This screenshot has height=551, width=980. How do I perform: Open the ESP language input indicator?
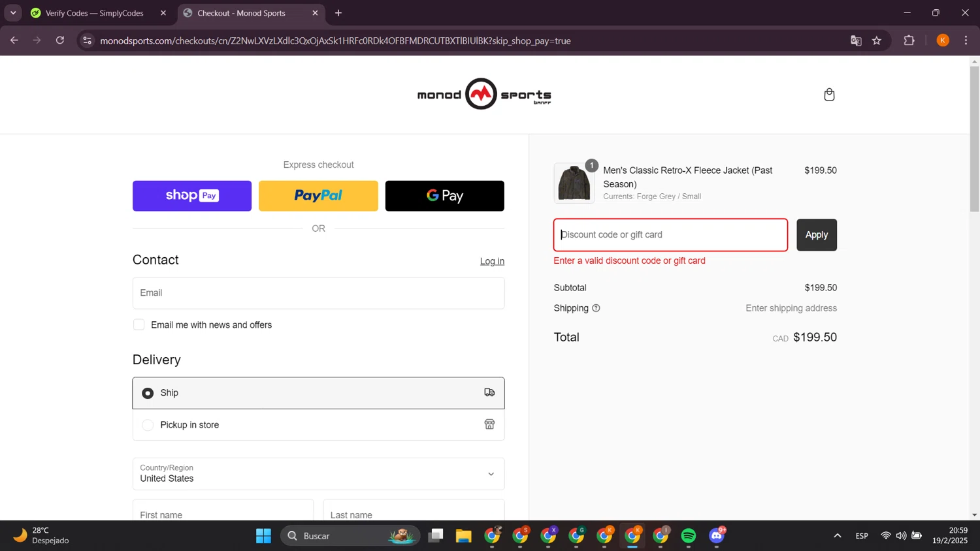(x=862, y=536)
